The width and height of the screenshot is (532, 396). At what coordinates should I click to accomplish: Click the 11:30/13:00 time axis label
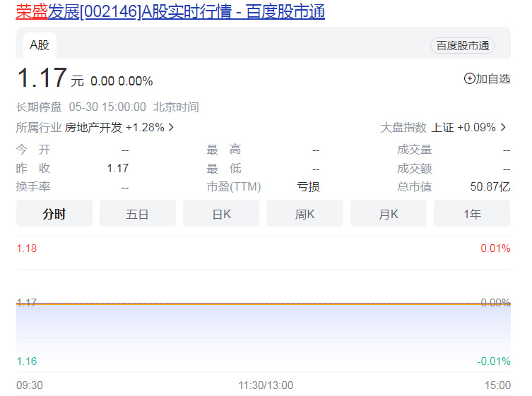pos(266,385)
